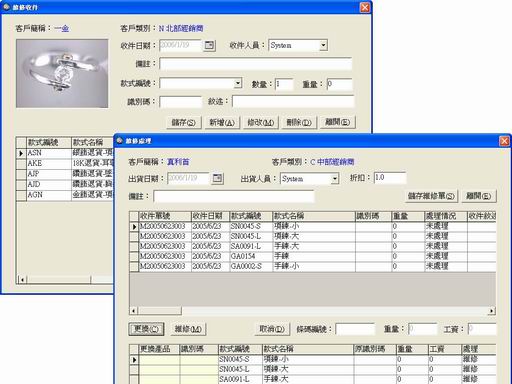Click the blue customer name in front window

[178, 162]
